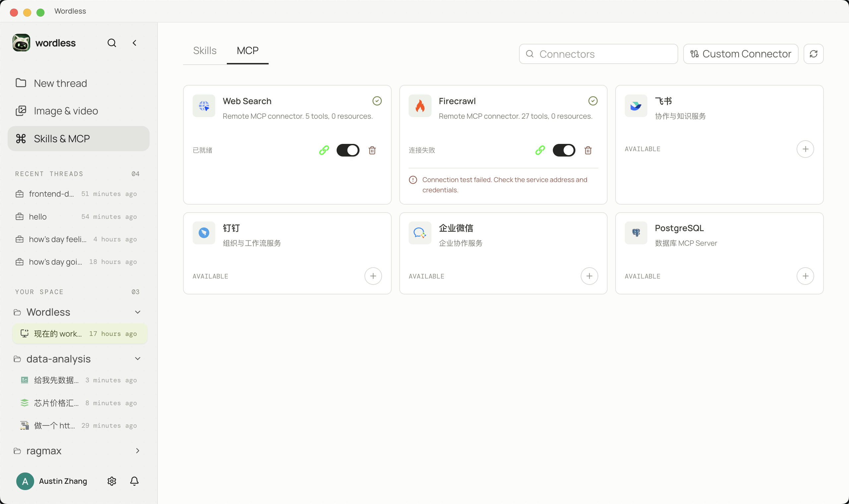Delete the Web Search connector
849x504 pixels.
372,150
